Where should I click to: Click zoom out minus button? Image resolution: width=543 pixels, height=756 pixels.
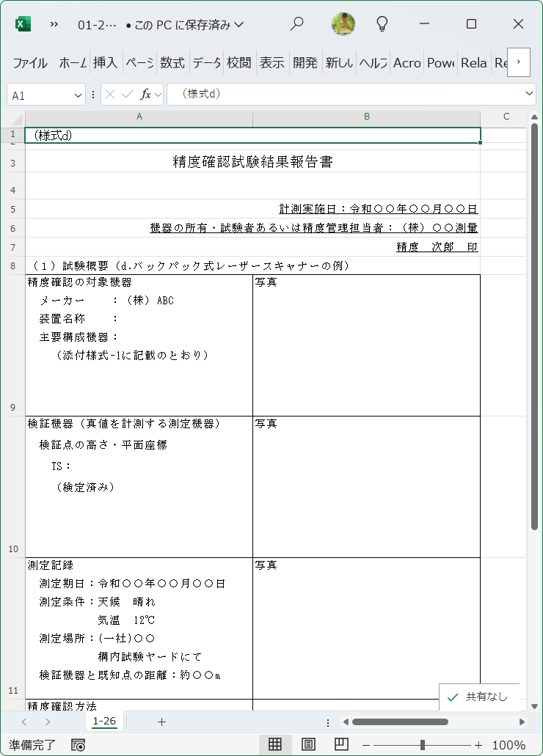point(366,745)
